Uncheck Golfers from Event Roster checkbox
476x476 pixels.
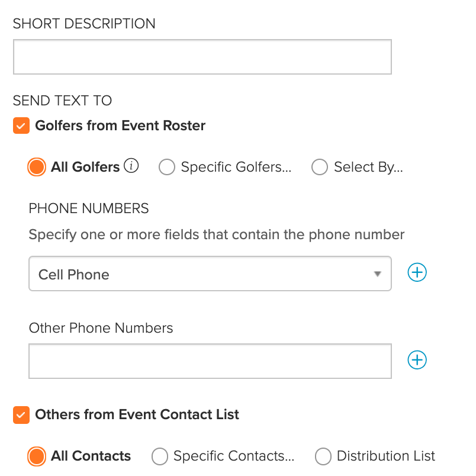pos(21,126)
